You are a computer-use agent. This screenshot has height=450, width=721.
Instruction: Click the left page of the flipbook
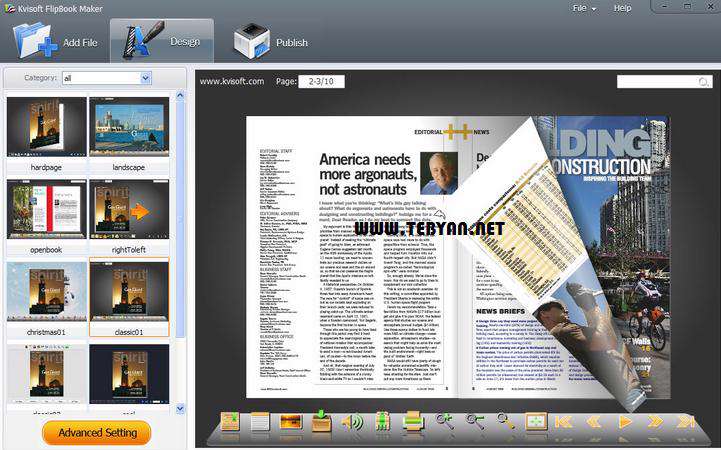[x=352, y=257]
